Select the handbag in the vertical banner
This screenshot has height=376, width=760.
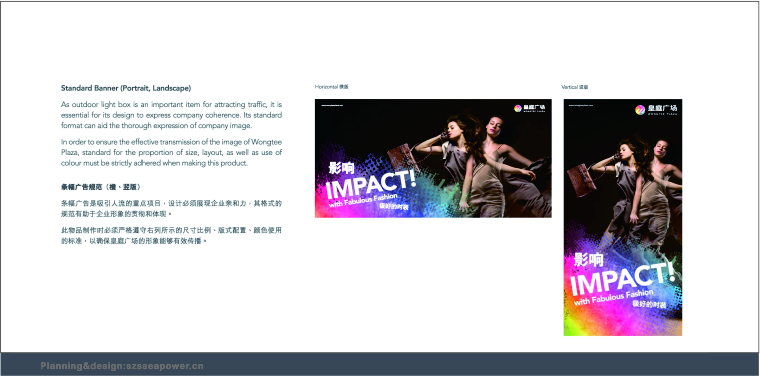point(581,179)
